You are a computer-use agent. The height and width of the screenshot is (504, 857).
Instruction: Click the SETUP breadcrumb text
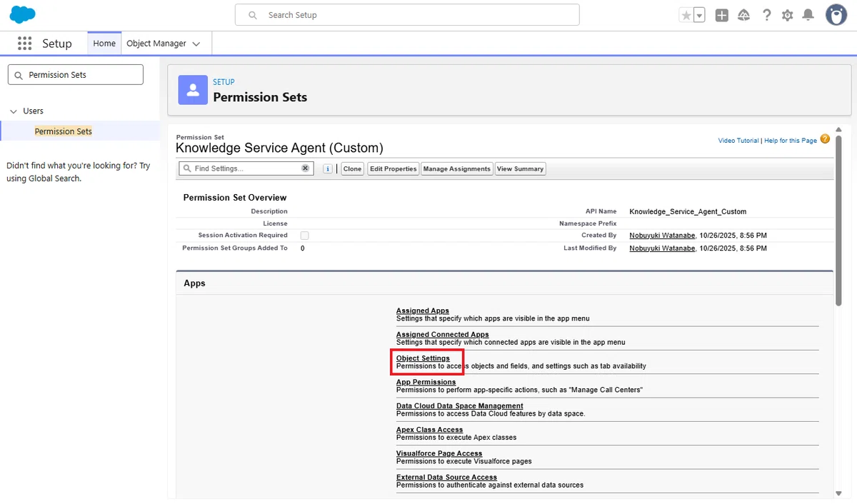click(224, 82)
